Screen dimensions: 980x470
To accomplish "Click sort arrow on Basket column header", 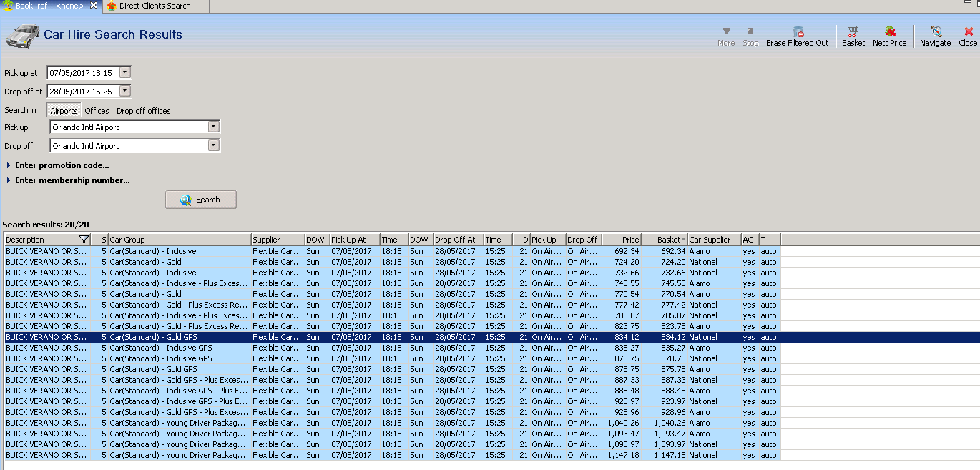I will tap(683, 240).
